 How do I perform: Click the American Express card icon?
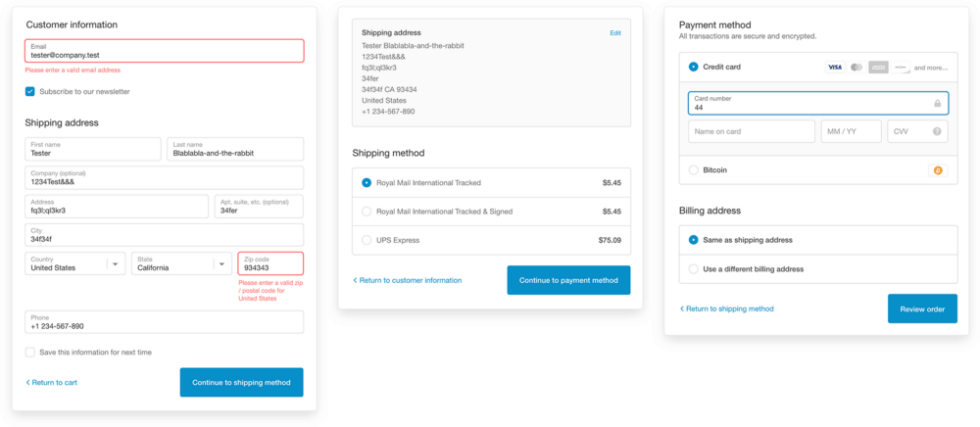pyautogui.click(x=878, y=68)
